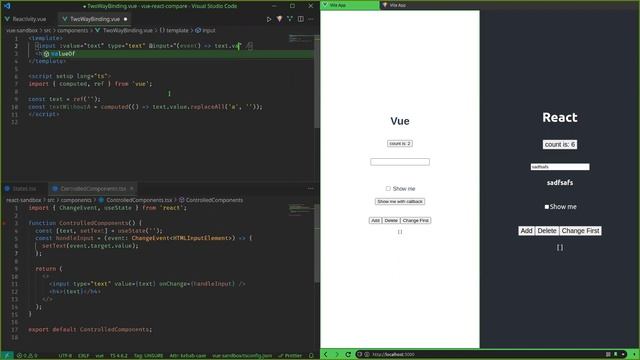Click unsaved dot on TwoWayBinding.vue tab
Image resolution: width=640 pixels, height=360 pixels.
tap(126, 19)
